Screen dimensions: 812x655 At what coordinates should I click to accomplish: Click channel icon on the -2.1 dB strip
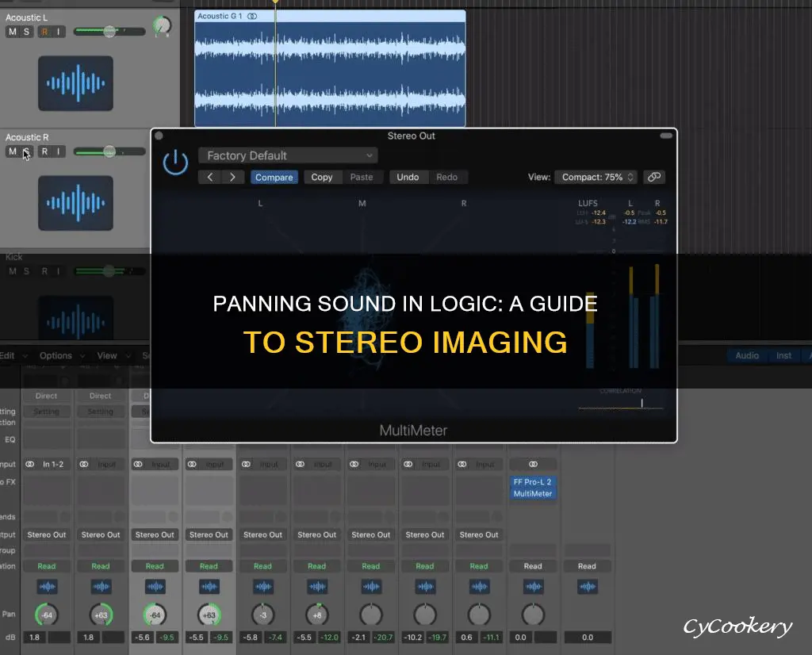pyautogui.click(x=371, y=587)
